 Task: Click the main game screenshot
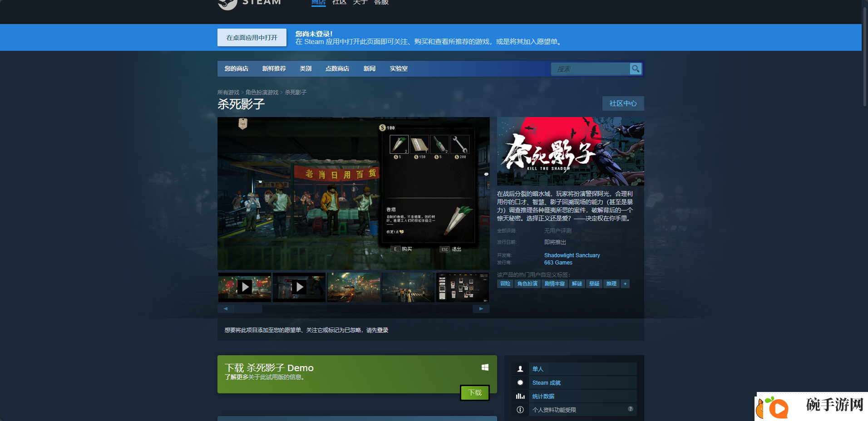tap(354, 194)
